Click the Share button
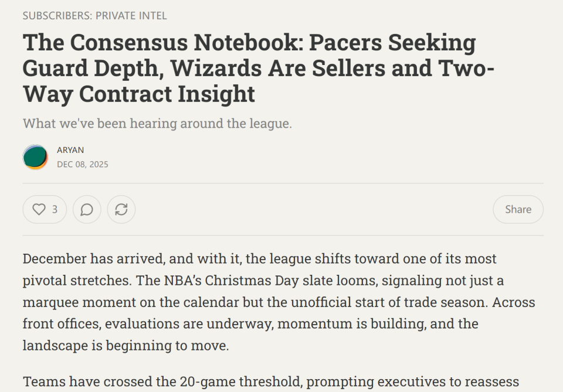Viewport: 563px width, 392px height. click(x=518, y=209)
